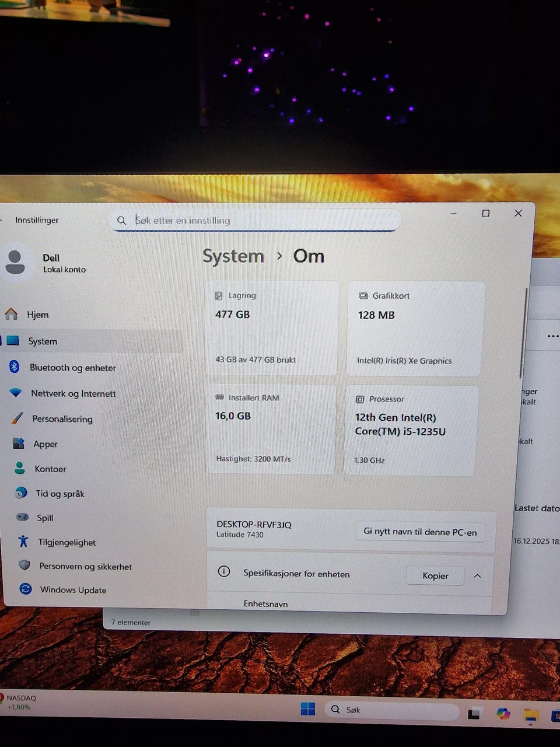This screenshot has width=560, height=747.
Task: Open the Personvern og sikkerhet shield icon
Action: 24,565
